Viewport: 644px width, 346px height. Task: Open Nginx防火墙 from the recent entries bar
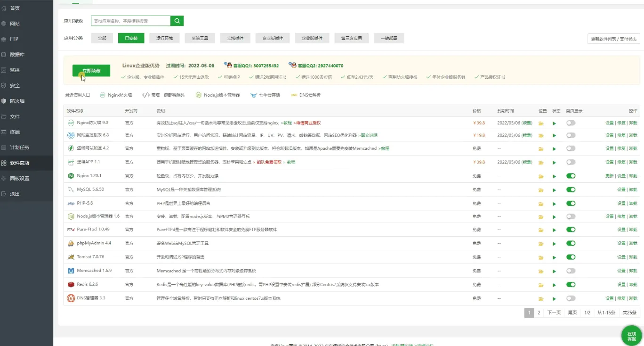point(116,95)
